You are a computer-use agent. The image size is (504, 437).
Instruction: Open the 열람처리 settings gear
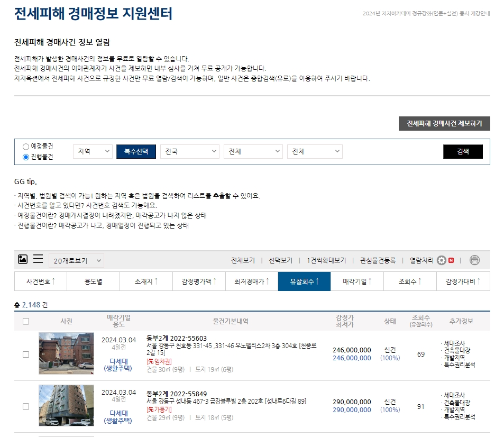point(441,260)
